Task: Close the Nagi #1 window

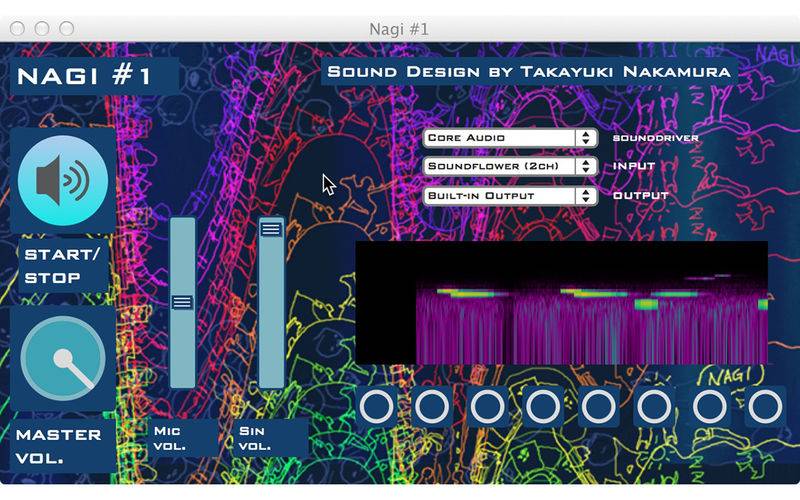Action: [x=17, y=29]
